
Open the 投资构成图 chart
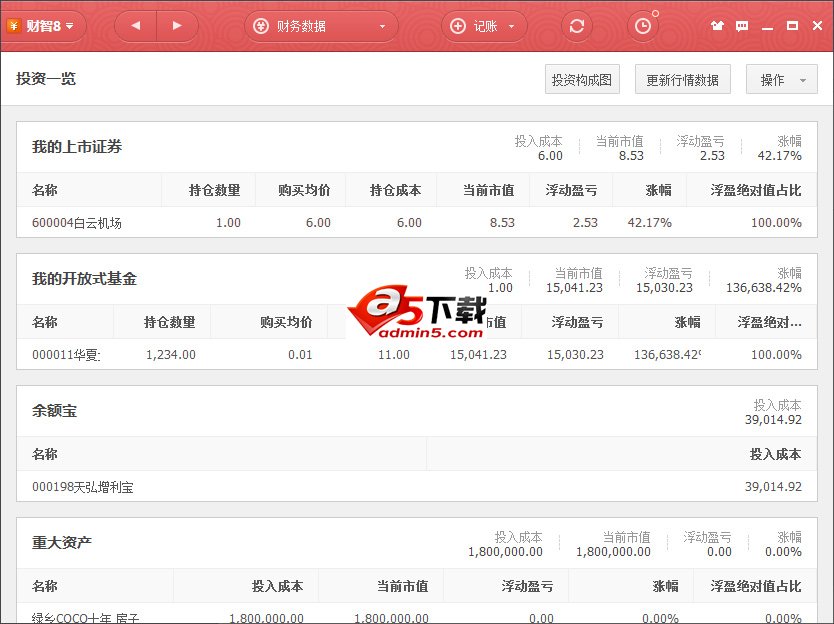point(582,80)
